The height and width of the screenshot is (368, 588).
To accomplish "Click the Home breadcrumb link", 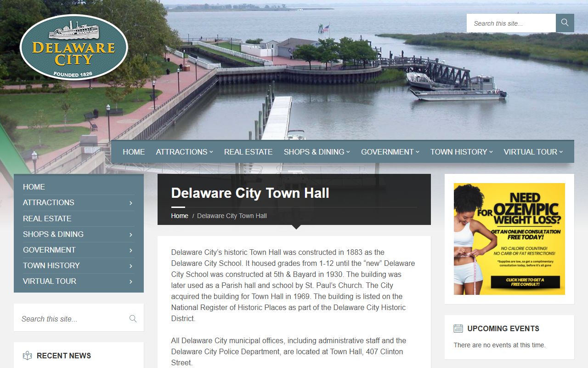I will point(180,216).
